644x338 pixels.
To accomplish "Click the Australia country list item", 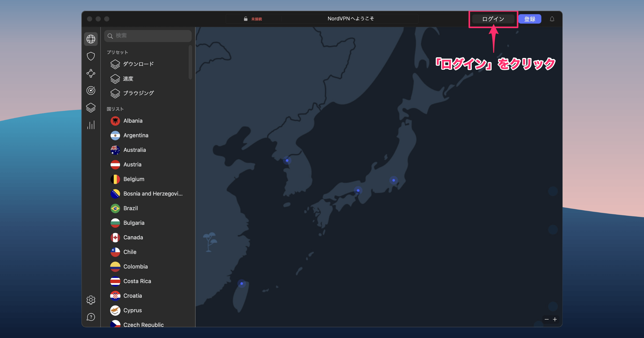I will [135, 150].
